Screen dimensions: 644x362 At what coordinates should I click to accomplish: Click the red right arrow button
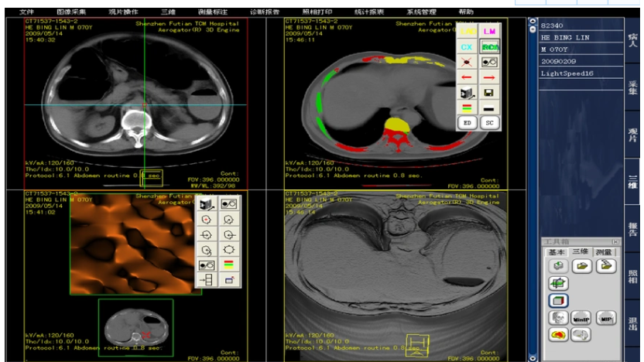point(489,77)
